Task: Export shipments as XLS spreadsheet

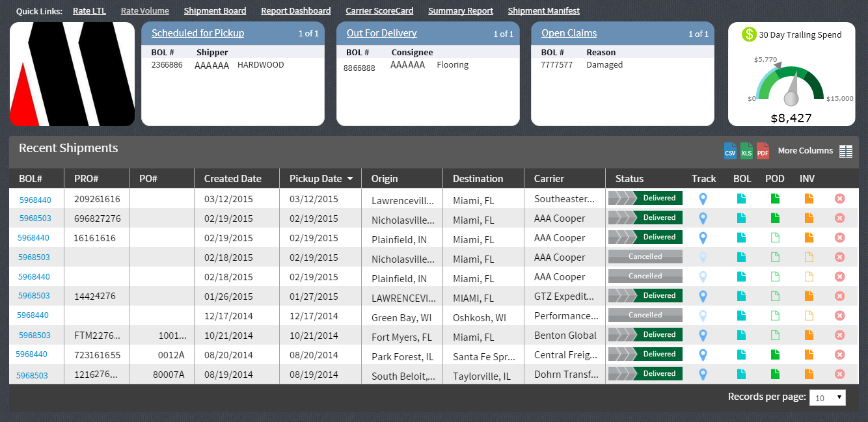Action: (x=746, y=151)
